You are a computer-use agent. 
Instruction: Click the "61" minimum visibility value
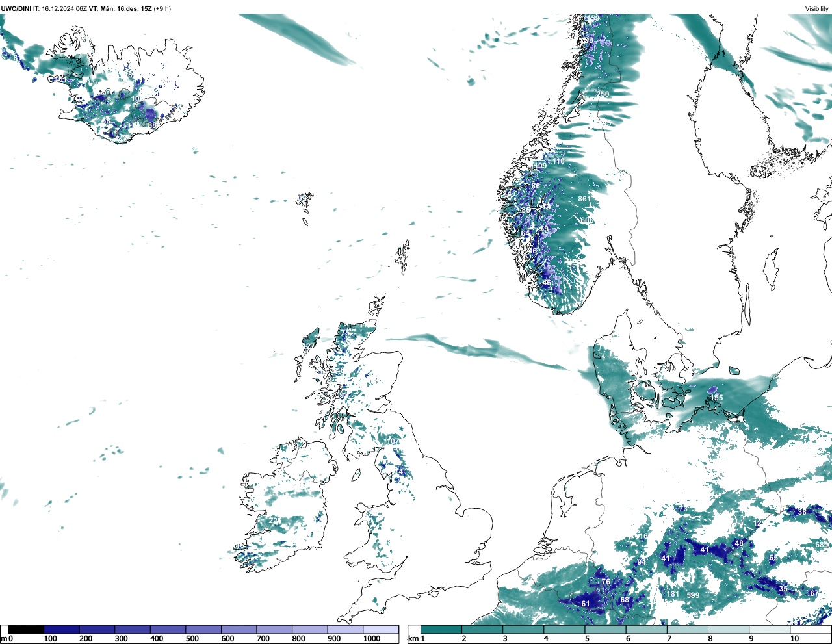586,604
